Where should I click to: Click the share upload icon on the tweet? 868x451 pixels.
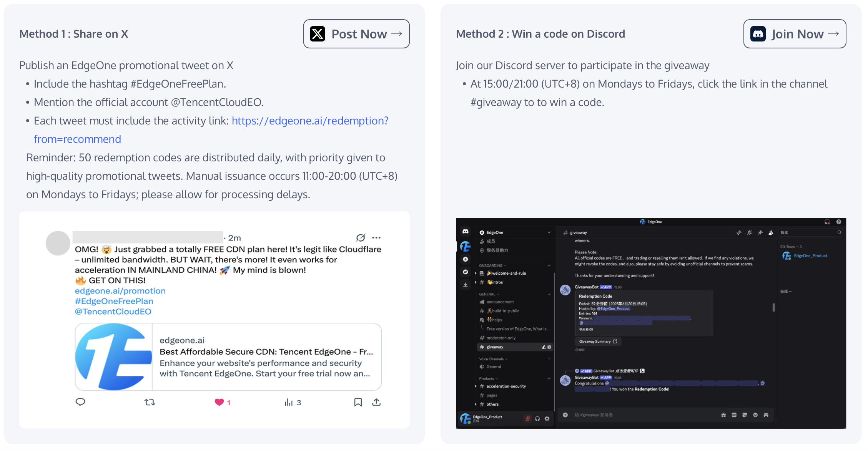[x=376, y=402]
